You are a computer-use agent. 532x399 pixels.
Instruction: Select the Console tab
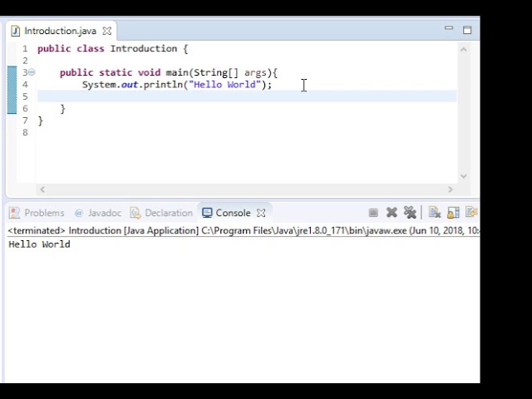(226, 213)
